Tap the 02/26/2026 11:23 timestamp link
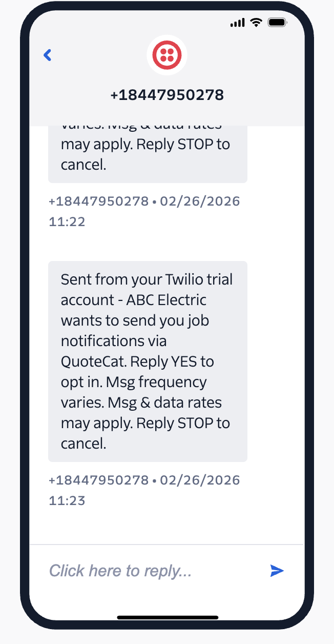 coord(144,490)
